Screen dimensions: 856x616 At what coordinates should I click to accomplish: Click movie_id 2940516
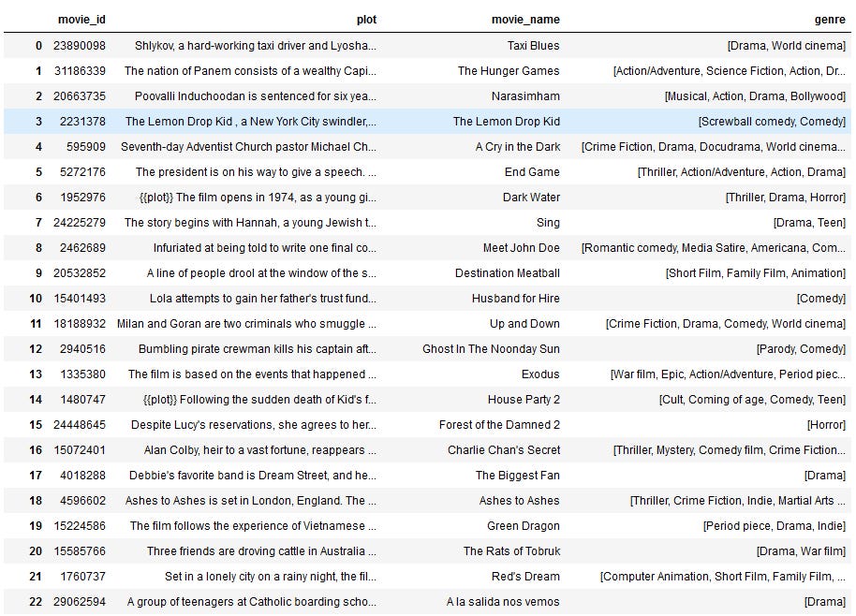click(82, 349)
